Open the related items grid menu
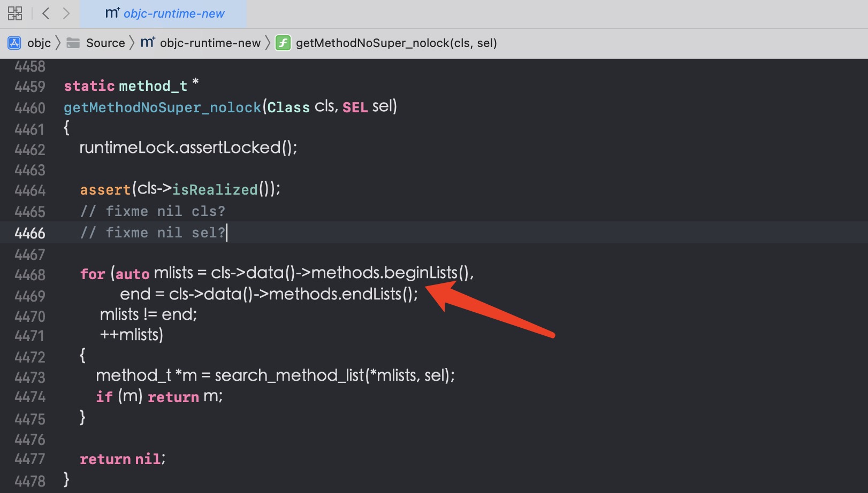Screen dimensions: 868x493 coord(15,13)
